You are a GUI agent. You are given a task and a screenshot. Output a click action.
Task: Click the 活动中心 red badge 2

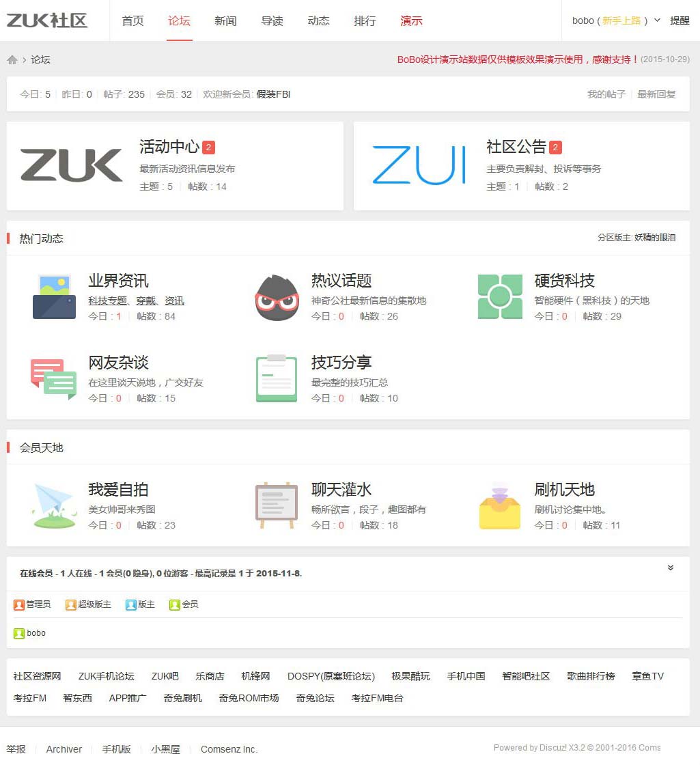(x=208, y=147)
